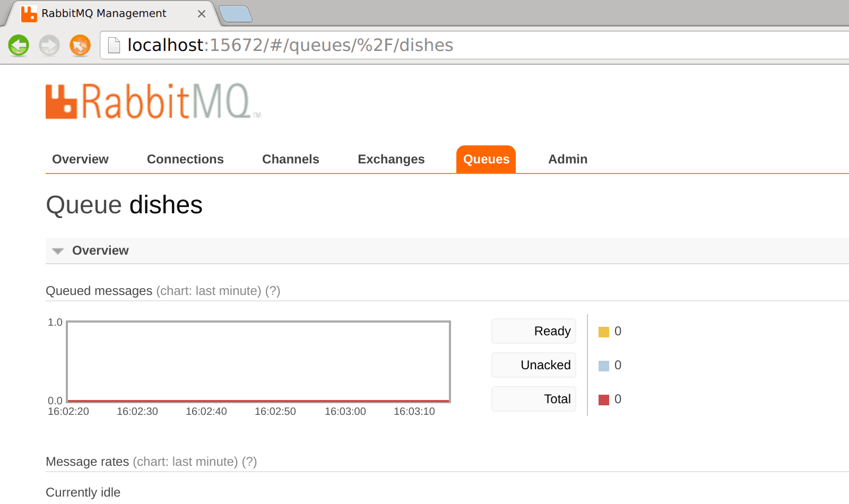849x504 pixels.
Task: Click the 16:03:00 chart time label
Action: point(345,412)
